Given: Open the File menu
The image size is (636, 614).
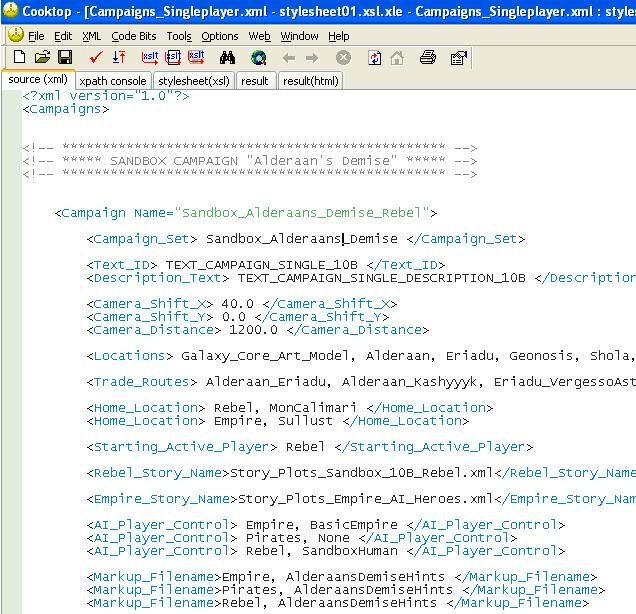Looking at the screenshot, I should 36,36.
